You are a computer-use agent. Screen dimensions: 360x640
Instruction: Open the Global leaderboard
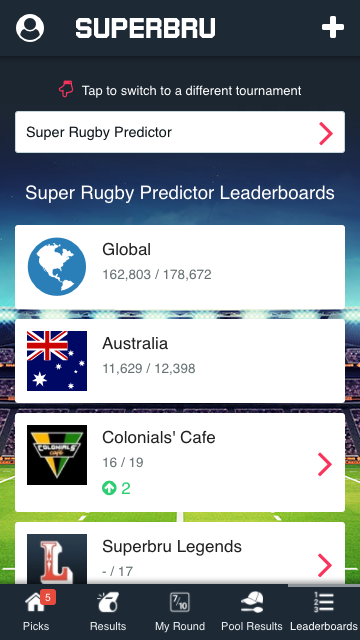tap(180, 267)
